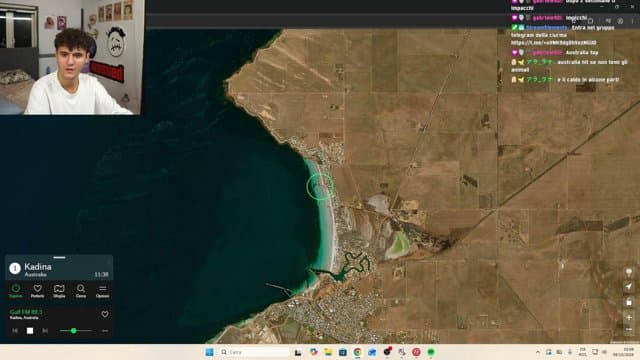
Task: Toggle the map lock icon
Action: tap(629, 302)
